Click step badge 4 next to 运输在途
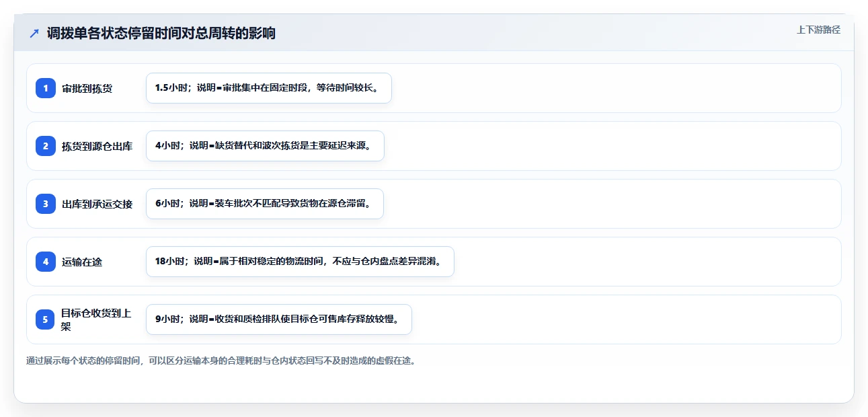 point(46,262)
